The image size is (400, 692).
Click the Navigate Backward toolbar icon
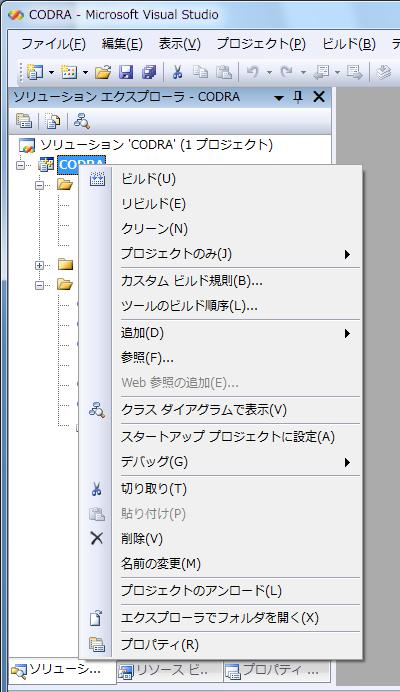pos(322,72)
